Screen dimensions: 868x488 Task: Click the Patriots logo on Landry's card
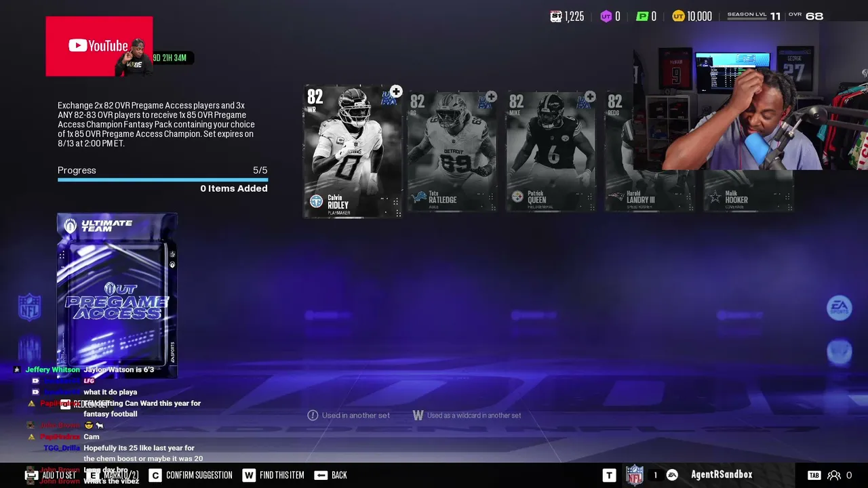coord(616,197)
